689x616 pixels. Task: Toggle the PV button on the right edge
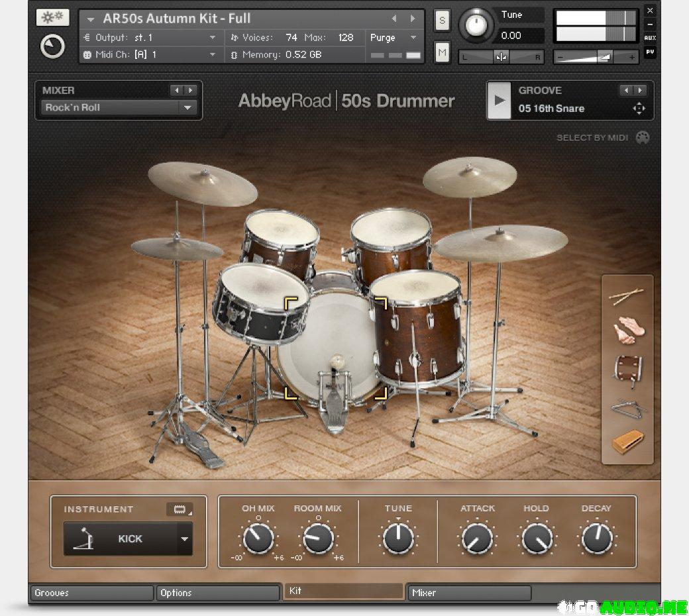coord(650,52)
